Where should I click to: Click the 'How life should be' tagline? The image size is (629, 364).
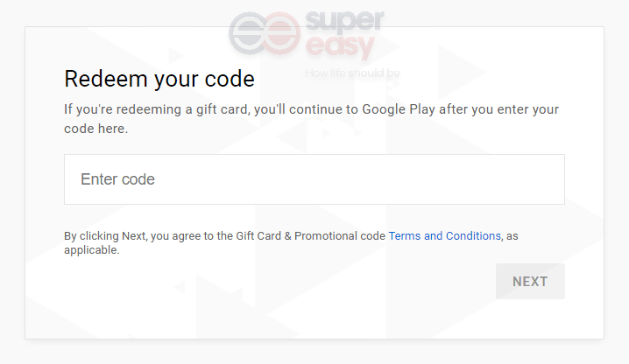point(352,73)
